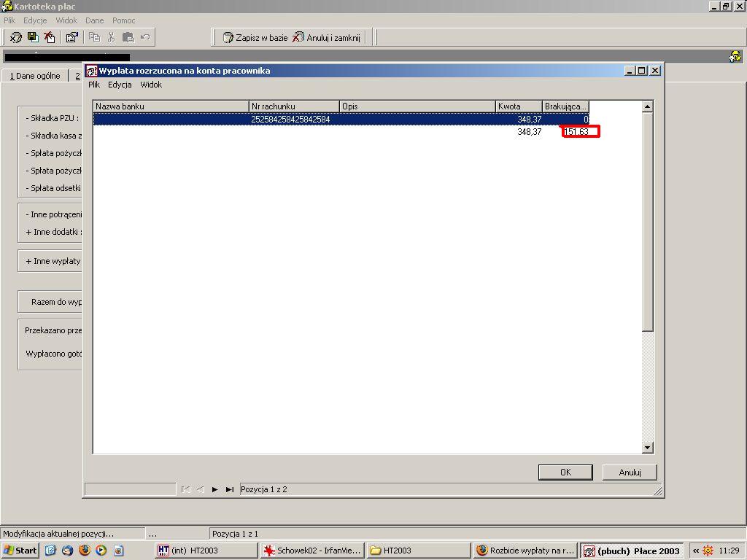Open Edycja menu in dialog window
Viewport: 747px width, 560px height.
coord(120,85)
